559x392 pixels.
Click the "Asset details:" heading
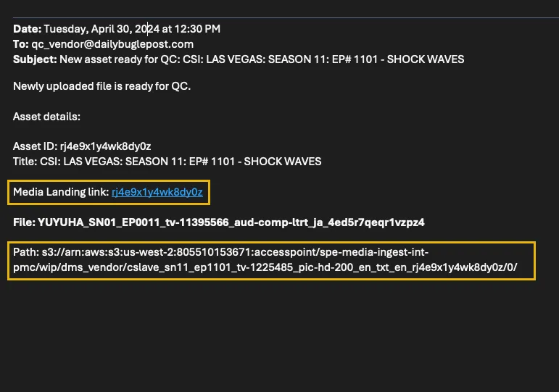(x=46, y=117)
